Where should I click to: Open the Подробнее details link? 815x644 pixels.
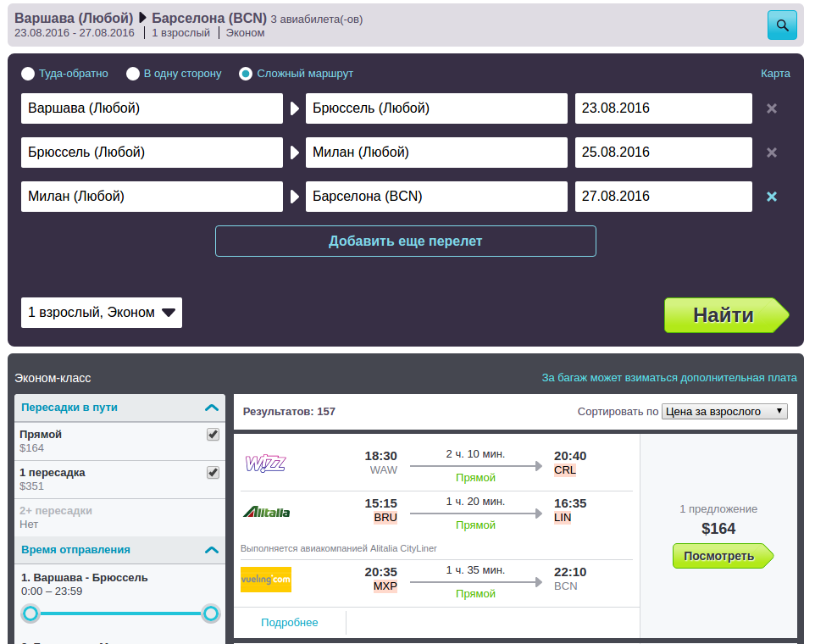289,622
